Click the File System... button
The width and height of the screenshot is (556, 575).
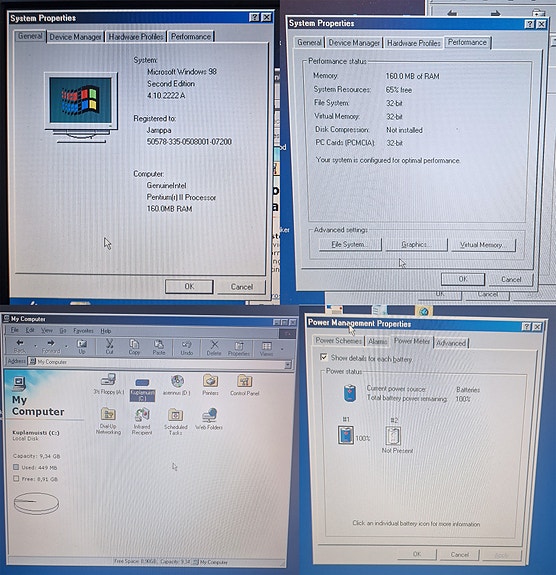pyautogui.click(x=350, y=244)
